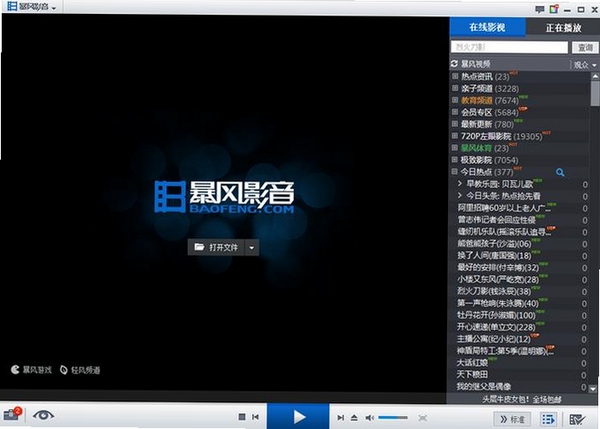Image resolution: width=600 pixels, height=429 pixels.
Task: Expand the 暴风体育 category
Action: click(x=455, y=147)
